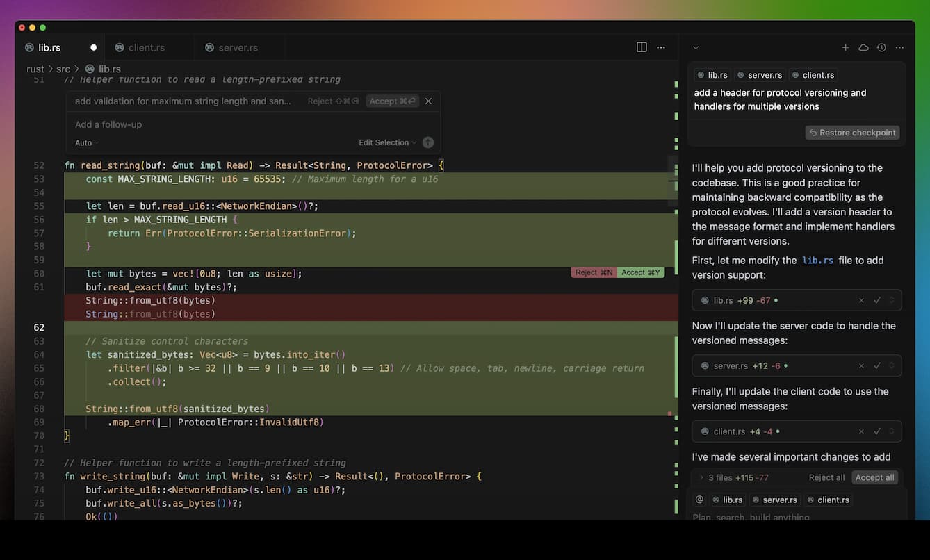
Task: Open editor more actions ellipsis menu
Action: [661, 47]
